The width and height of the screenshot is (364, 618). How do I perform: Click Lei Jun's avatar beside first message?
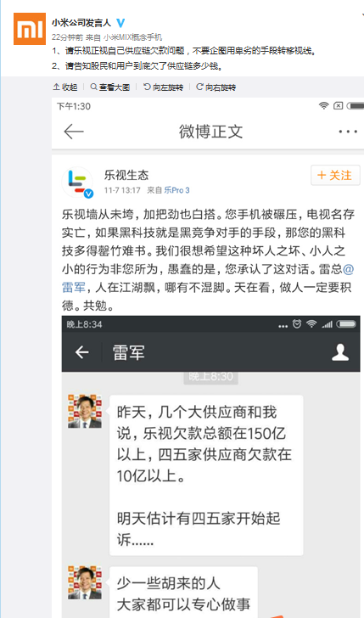(x=85, y=411)
